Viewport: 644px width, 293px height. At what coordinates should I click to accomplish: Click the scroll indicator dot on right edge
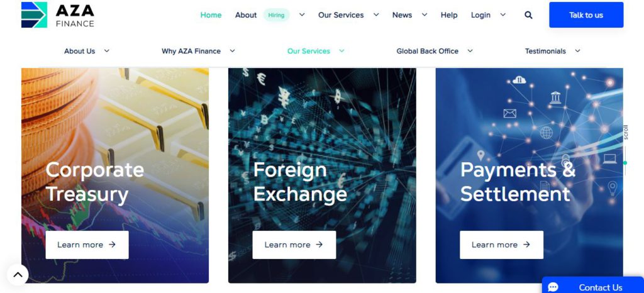click(x=625, y=163)
